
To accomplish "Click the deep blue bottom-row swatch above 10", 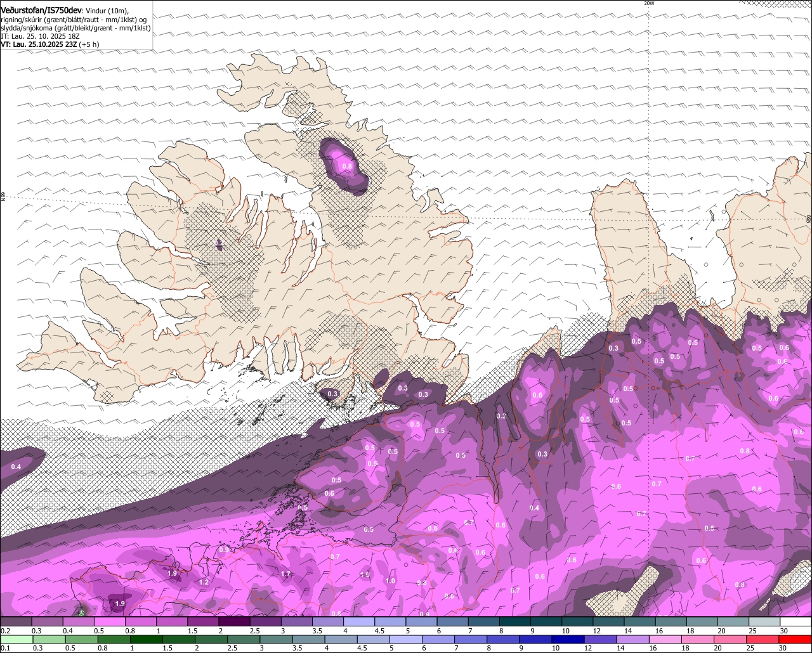I will (x=568, y=639).
